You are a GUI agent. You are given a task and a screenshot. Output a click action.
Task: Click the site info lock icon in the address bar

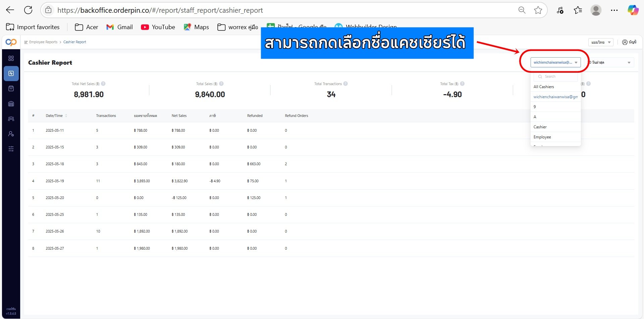click(x=48, y=10)
